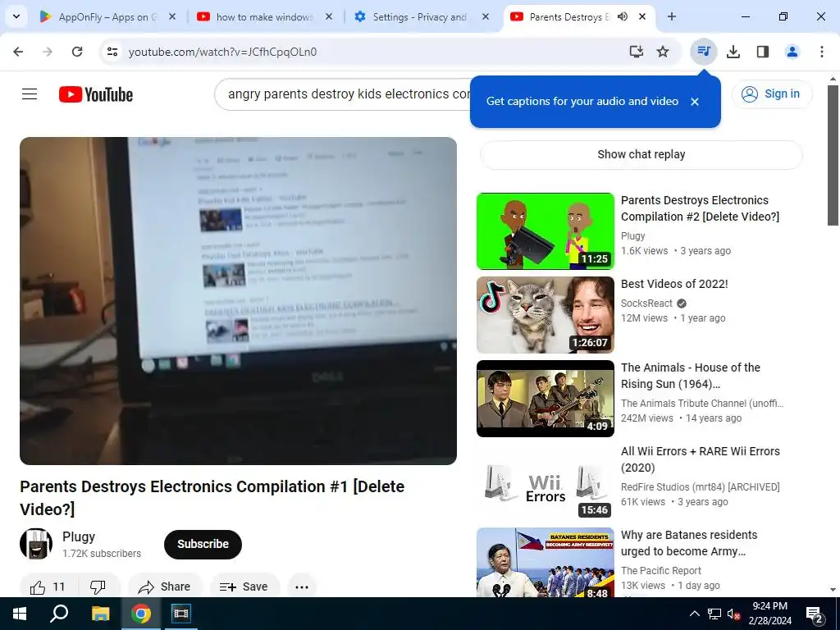Switch to the 'how to make windows' tab
Image resolution: width=840 pixels, height=630 pixels.
(264, 16)
